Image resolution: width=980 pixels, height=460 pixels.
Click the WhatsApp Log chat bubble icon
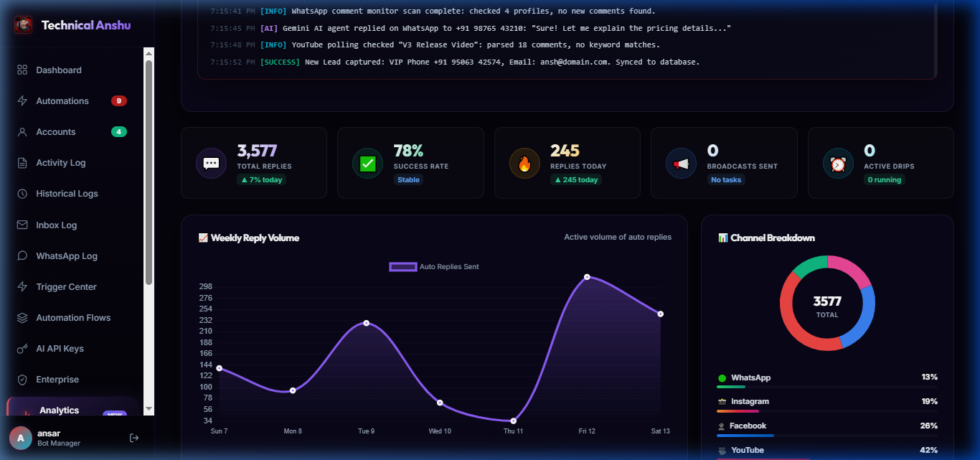pyautogui.click(x=22, y=256)
